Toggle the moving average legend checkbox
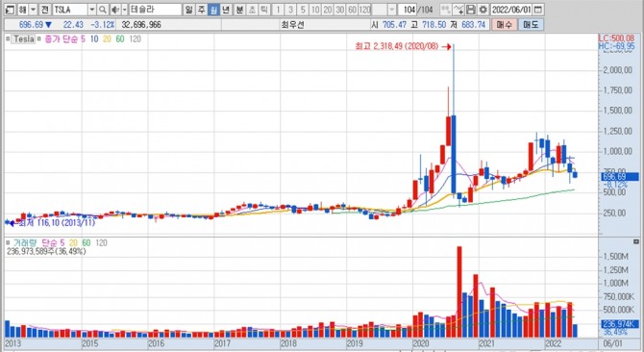Screen dimensions: 644x352 pos(39,39)
